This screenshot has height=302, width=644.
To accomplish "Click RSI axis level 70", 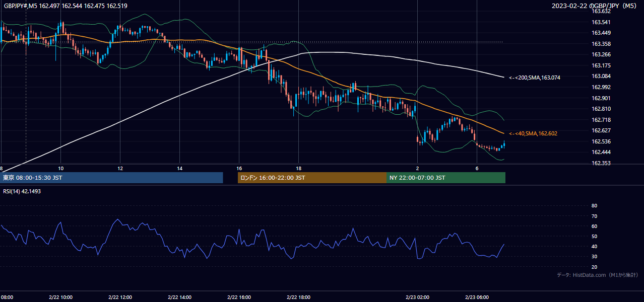I will click(x=594, y=216).
